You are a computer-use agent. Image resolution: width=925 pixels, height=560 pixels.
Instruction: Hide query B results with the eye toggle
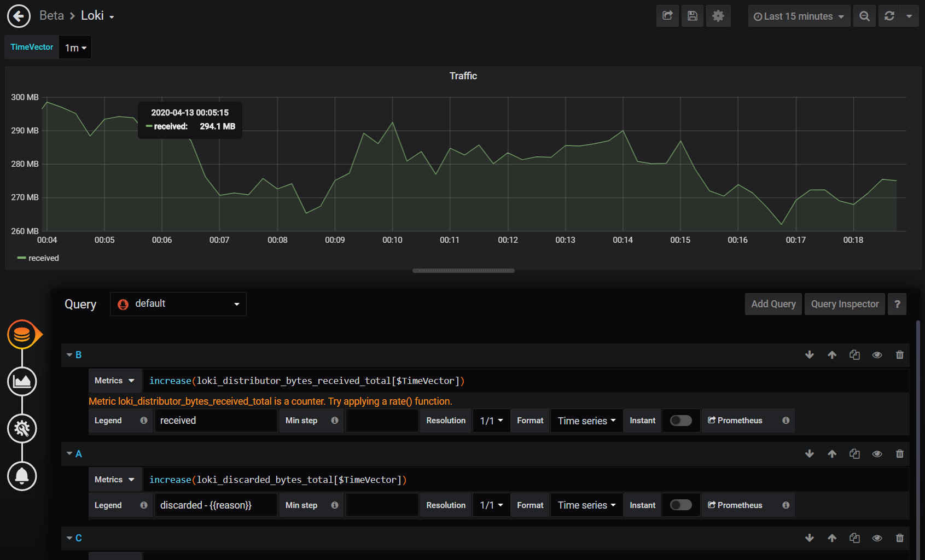877,354
